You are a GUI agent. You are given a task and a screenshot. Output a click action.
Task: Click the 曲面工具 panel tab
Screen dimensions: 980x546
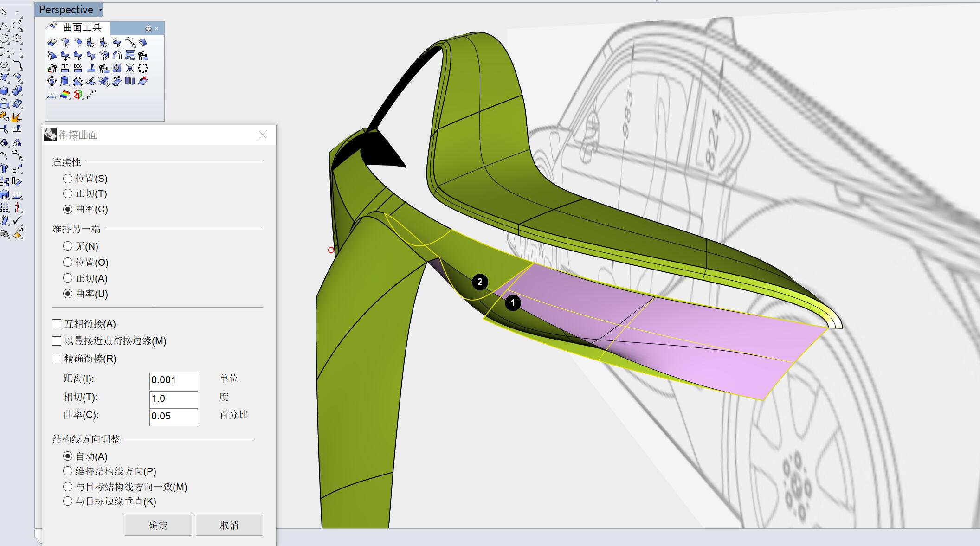81,27
